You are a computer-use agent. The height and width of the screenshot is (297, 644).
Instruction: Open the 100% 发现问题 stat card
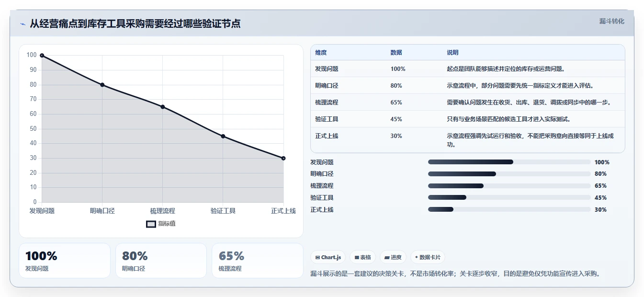(x=65, y=261)
